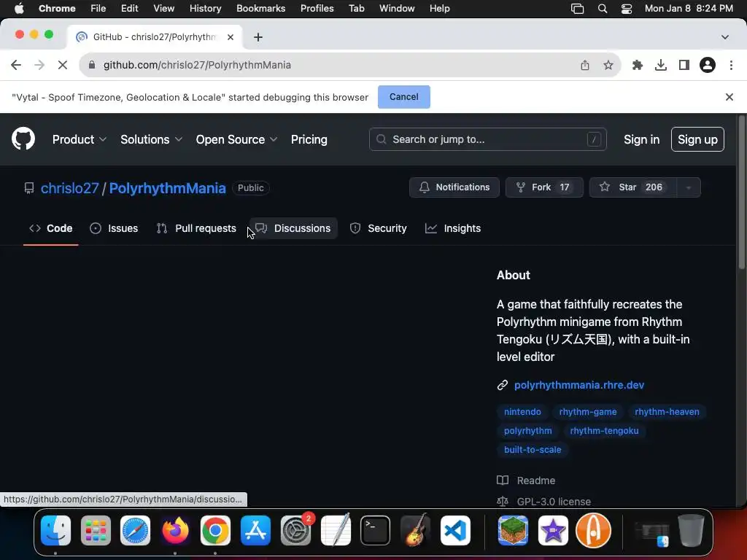Open Launchpad from the Dock

(96, 530)
